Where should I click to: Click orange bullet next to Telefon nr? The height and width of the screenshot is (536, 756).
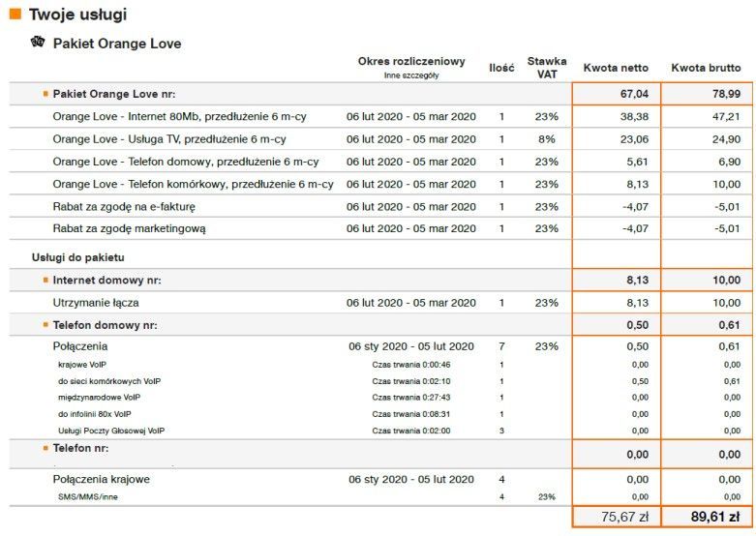(45, 449)
